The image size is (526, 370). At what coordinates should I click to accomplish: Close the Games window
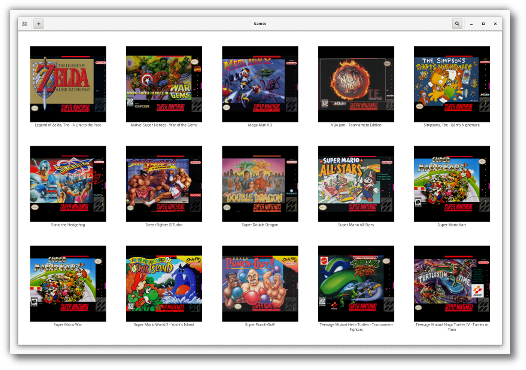pyautogui.click(x=495, y=24)
